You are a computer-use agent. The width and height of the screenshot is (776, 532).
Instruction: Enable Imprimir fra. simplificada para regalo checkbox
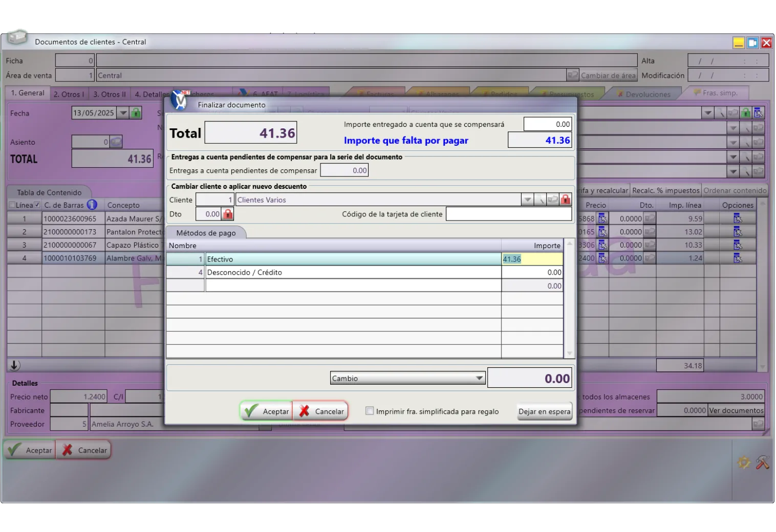point(370,411)
